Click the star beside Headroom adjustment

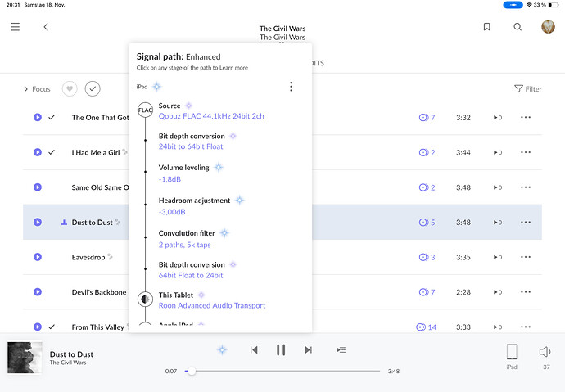coord(239,201)
